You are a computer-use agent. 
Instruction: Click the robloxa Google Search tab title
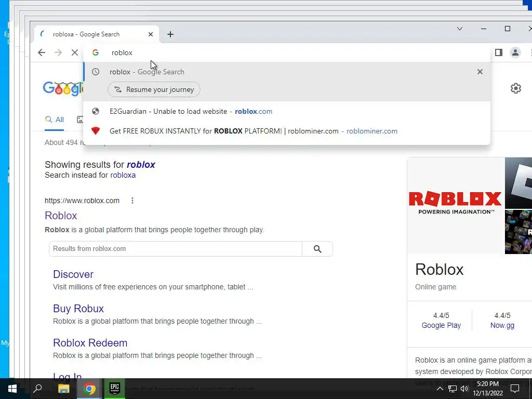click(x=86, y=34)
